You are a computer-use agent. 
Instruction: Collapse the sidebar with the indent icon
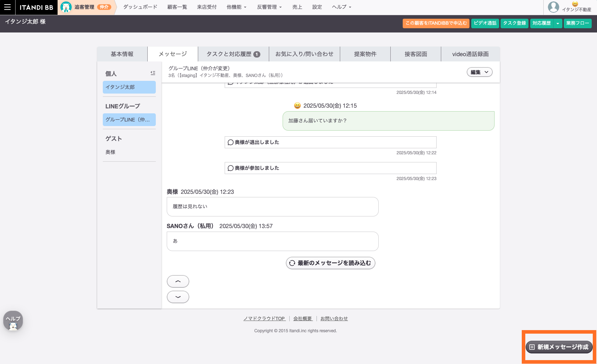tap(153, 73)
